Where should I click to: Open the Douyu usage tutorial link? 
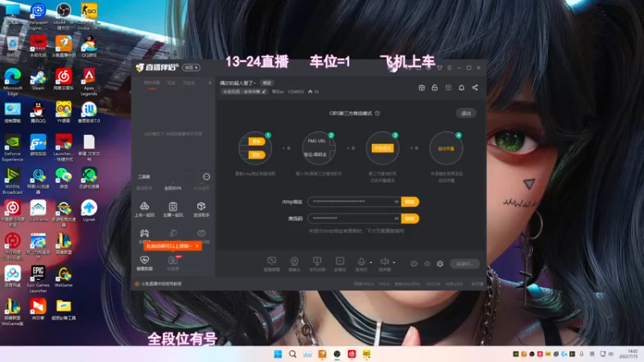[x=161, y=284]
